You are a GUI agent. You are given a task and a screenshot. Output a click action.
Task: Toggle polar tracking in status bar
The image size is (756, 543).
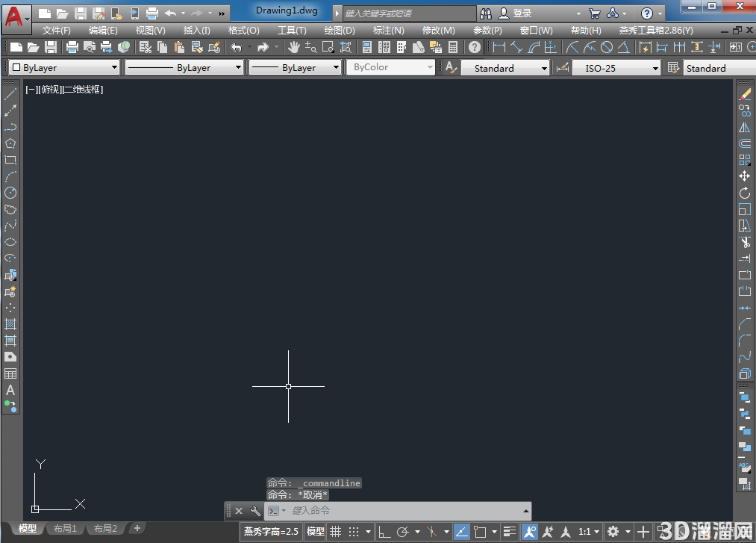(402, 532)
